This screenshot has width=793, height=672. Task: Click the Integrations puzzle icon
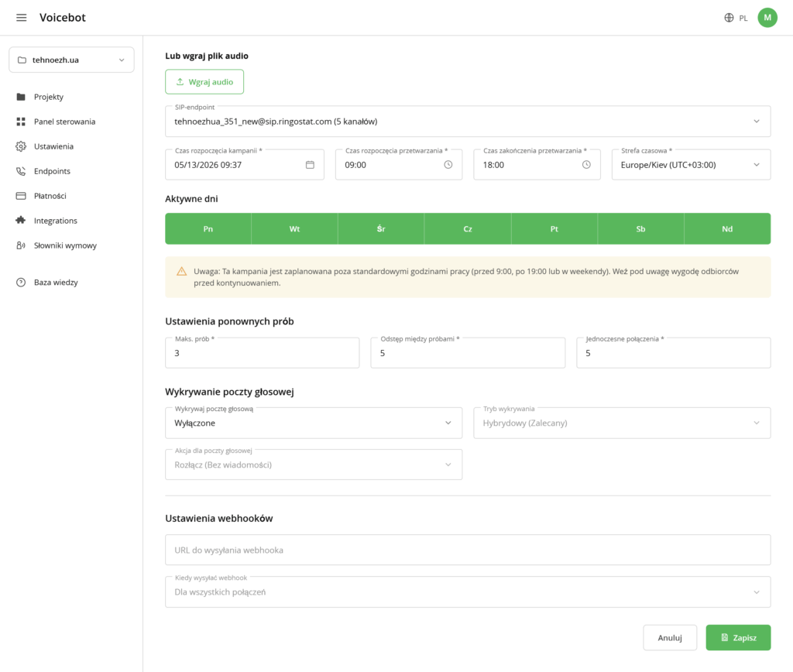21,221
